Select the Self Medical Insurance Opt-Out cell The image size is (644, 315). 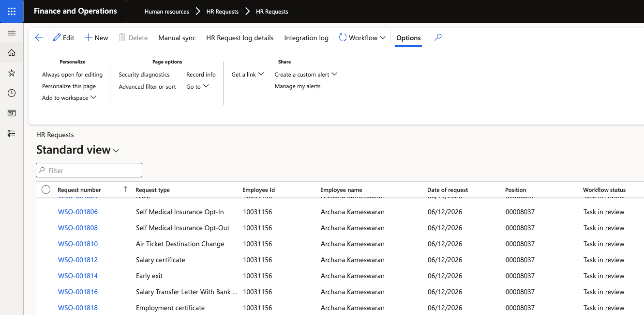point(183,228)
